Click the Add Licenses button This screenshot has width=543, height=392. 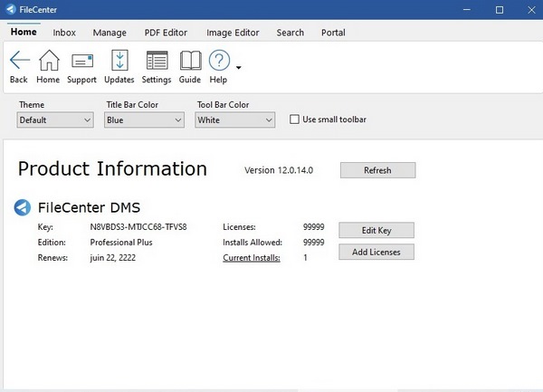click(x=376, y=252)
